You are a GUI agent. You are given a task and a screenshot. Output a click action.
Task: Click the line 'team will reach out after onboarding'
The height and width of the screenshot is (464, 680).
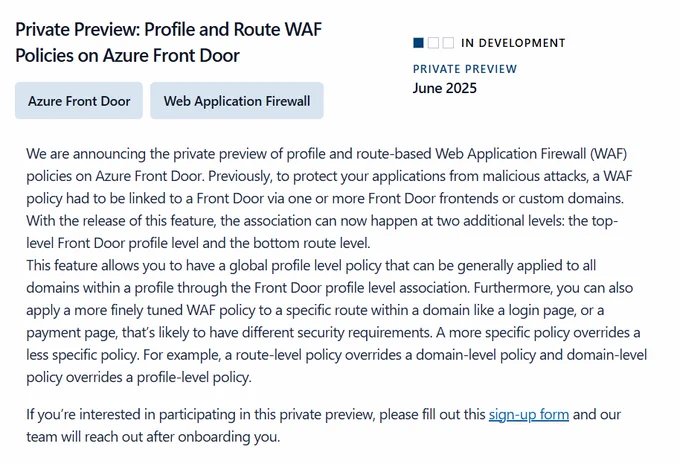[153, 437]
